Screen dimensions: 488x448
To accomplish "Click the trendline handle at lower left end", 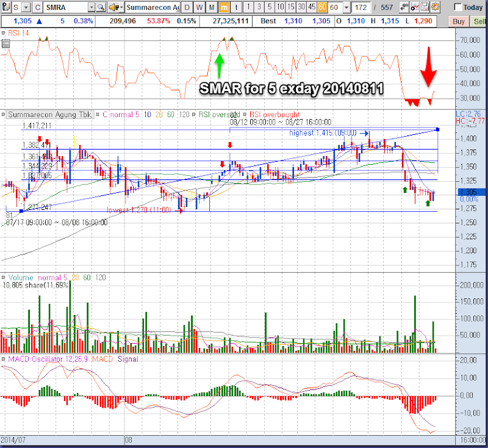I will click(x=21, y=211).
